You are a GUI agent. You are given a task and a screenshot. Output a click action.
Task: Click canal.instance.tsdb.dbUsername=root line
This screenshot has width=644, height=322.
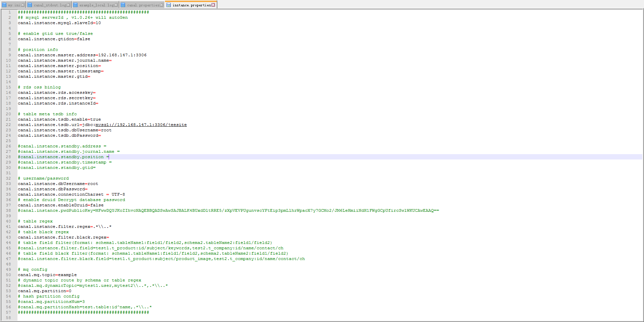[x=65, y=130]
